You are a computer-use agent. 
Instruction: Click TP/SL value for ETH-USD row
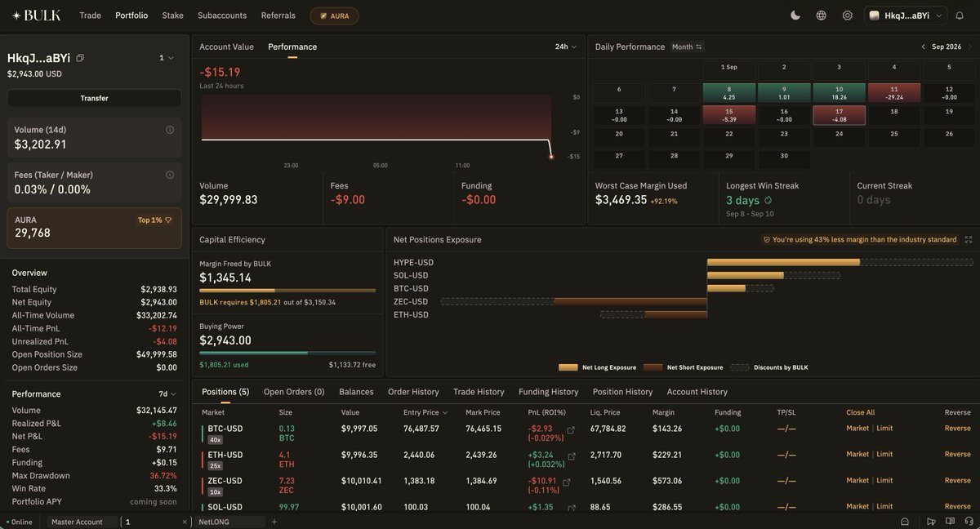[x=786, y=455]
